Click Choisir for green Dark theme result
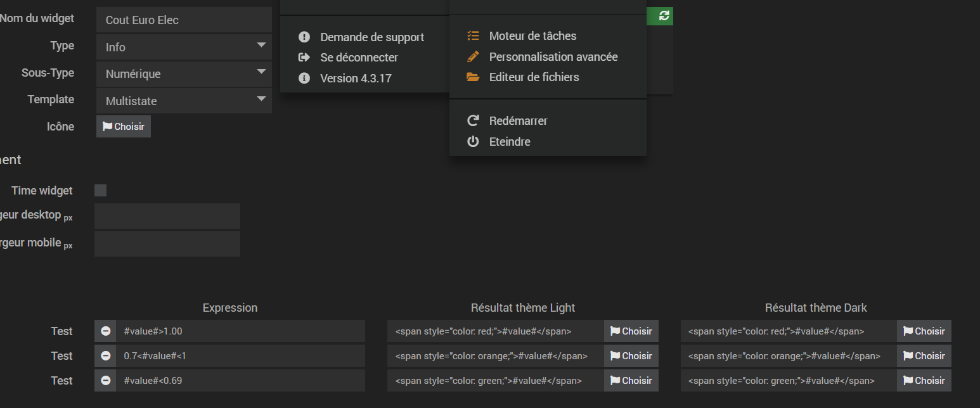Viewport: 980px width, 408px height. tap(924, 381)
